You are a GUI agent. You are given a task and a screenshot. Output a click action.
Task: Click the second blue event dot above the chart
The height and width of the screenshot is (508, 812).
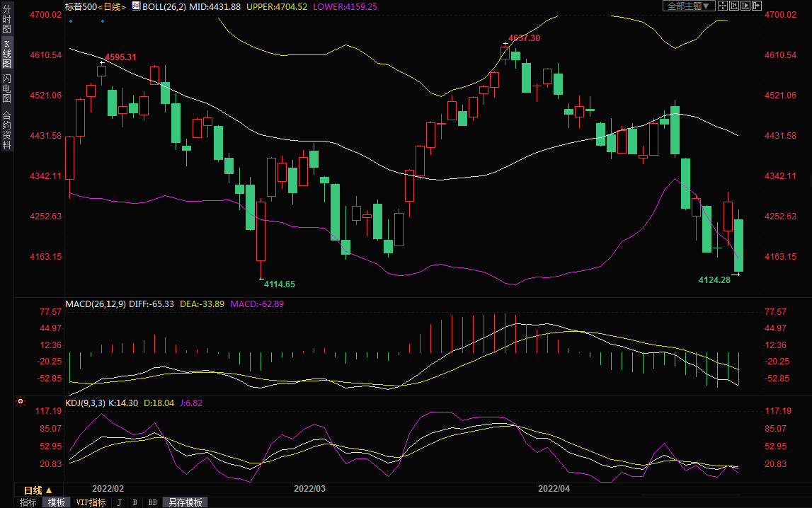pos(103,21)
